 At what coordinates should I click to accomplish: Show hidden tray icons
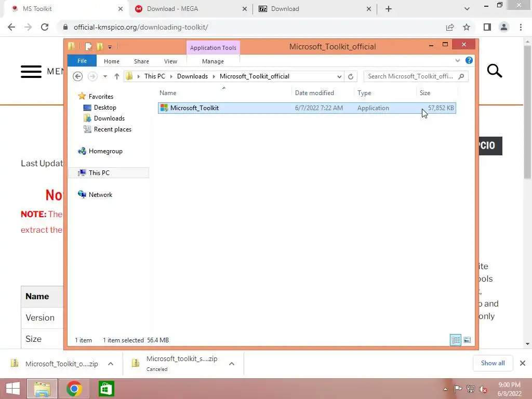(445, 389)
